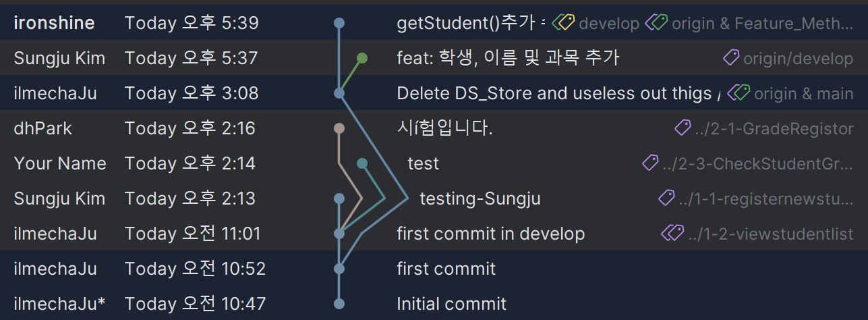Click the graph node of Initial commit
Image resolution: width=868 pixels, height=320 pixels.
[x=339, y=304]
